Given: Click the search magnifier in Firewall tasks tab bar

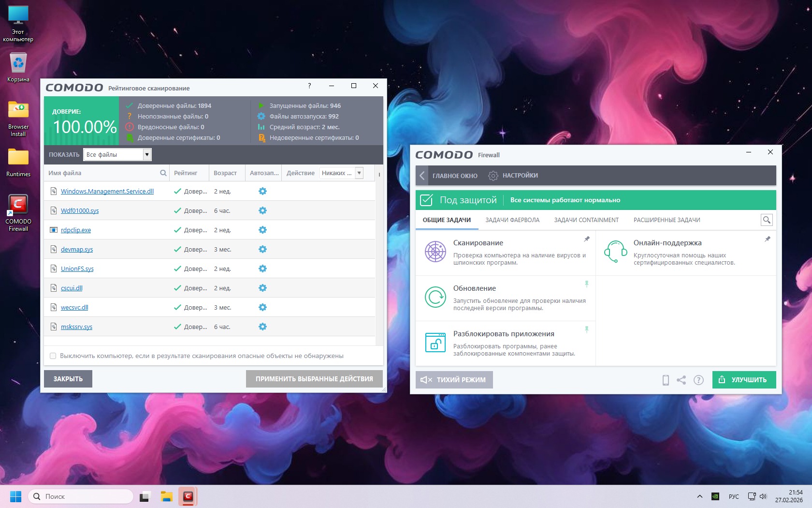Looking at the screenshot, I should click(766, 220).
